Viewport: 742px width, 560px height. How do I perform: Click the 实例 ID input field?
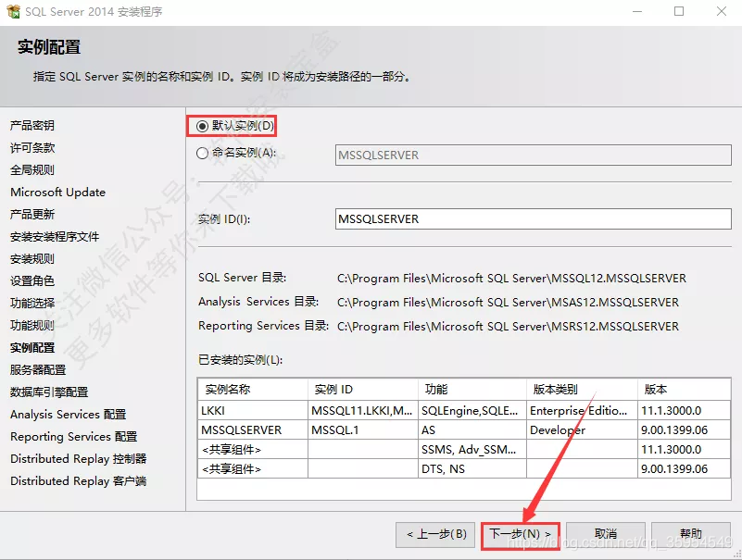coord(534,219)
